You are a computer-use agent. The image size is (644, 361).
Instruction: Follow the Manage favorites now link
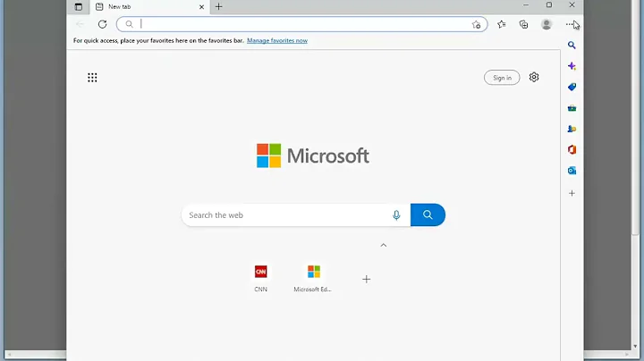[x=277, y=40]
